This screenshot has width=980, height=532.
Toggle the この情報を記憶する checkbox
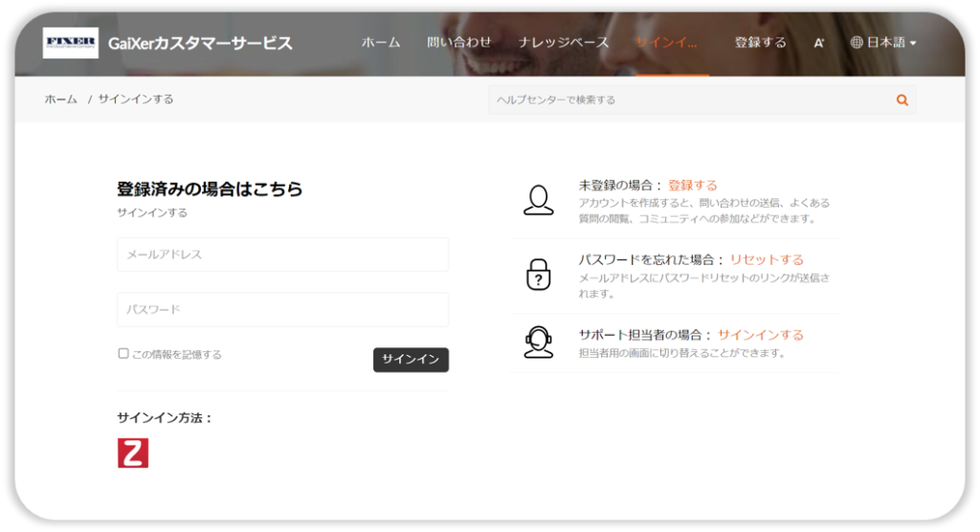[123, 353]
